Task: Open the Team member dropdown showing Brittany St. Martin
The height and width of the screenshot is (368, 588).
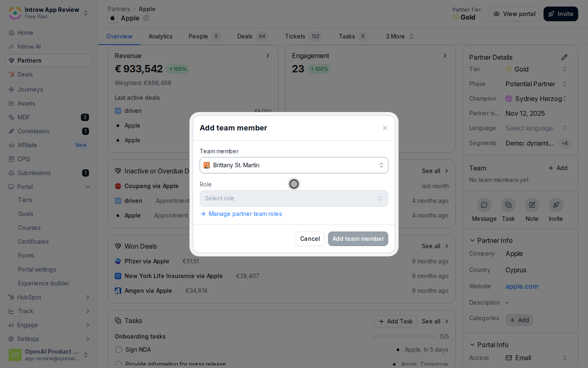Action: pyautogui.click(x=294, y=165)
